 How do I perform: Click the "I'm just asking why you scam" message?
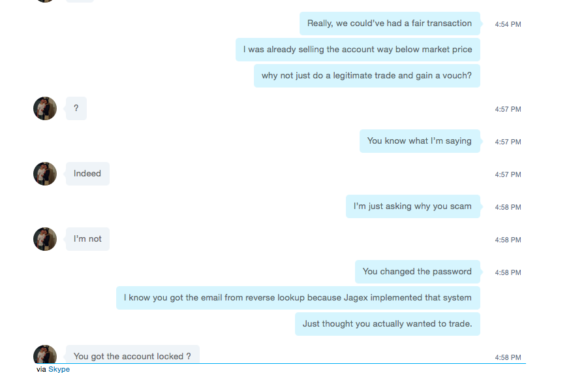413,206
